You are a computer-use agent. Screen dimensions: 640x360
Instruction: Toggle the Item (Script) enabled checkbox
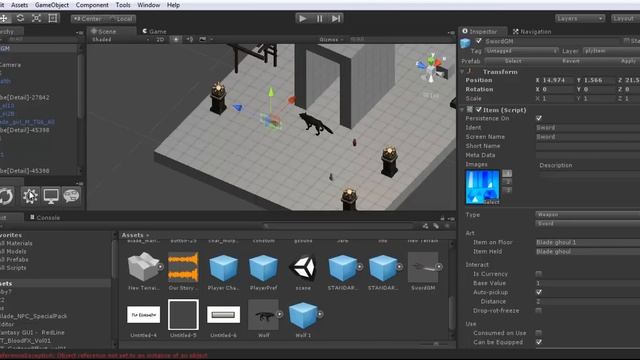(478, 109)
